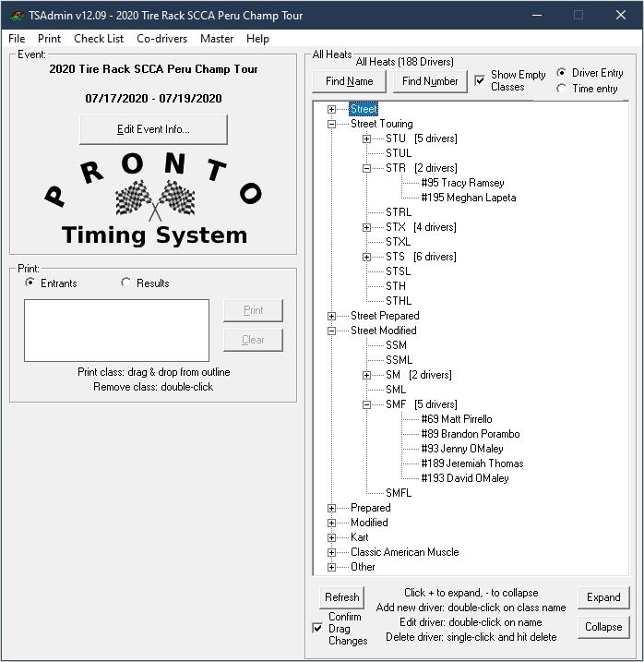Click inside the print class list box
Image resolution: width=644 pixels, height=662 pixels.
point(116,331)
